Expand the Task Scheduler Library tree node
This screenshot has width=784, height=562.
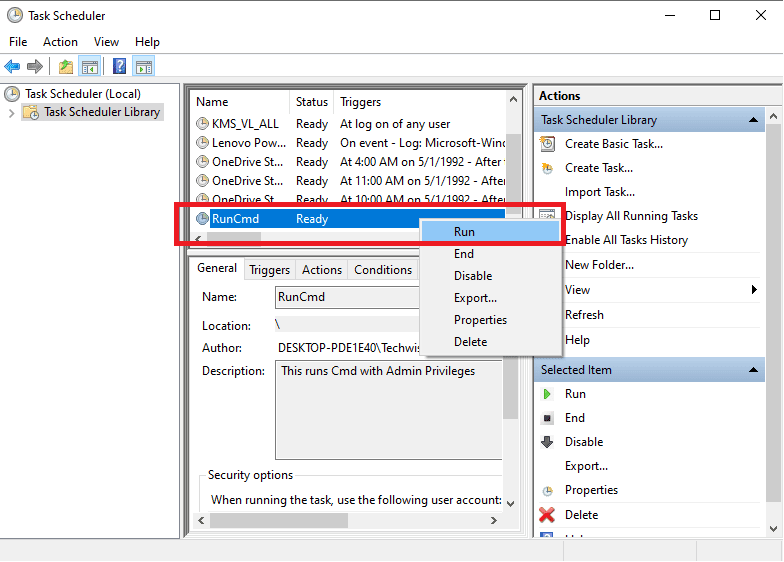coord(12,113)
